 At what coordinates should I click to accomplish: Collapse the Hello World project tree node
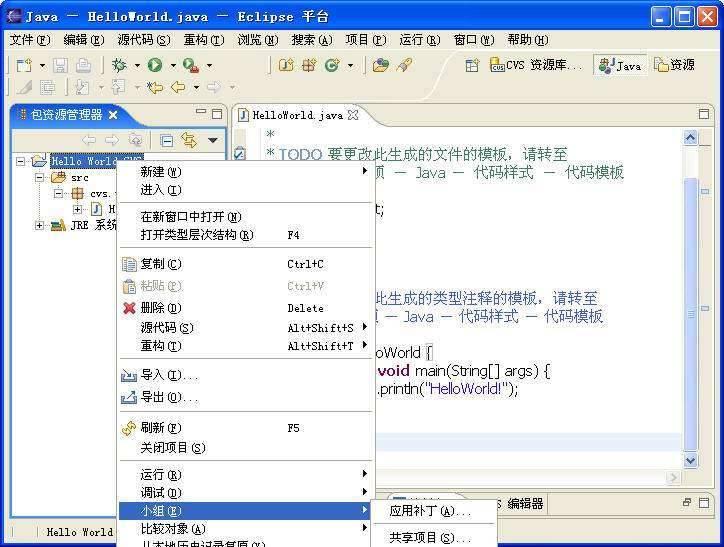[x=20, y=161]
